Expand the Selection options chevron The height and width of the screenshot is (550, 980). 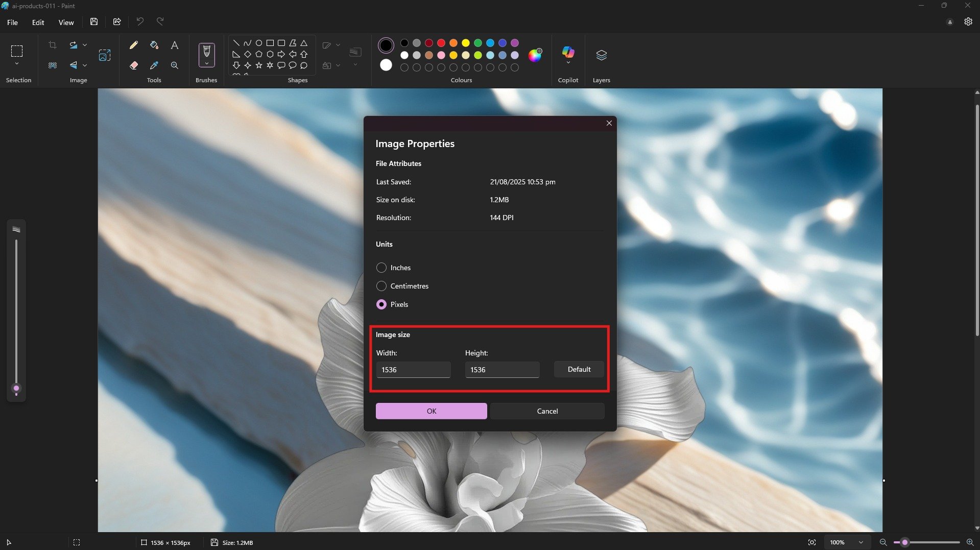[17, 64]
